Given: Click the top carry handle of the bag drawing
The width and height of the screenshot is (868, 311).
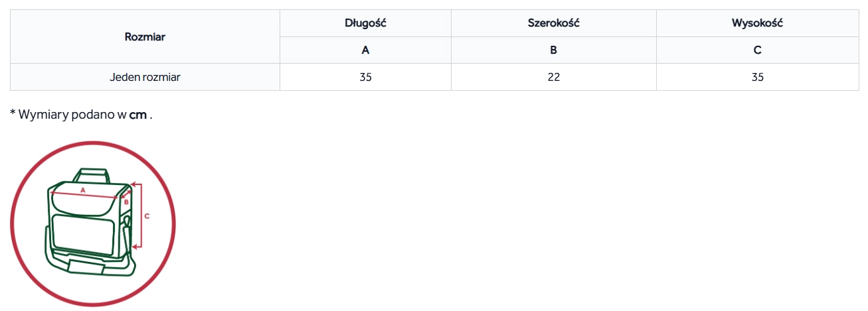Looking at the screenshot, I should pos(92,174).
